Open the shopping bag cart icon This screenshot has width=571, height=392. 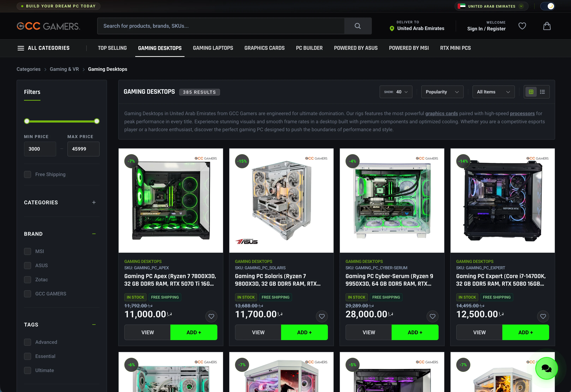(547, 26)
